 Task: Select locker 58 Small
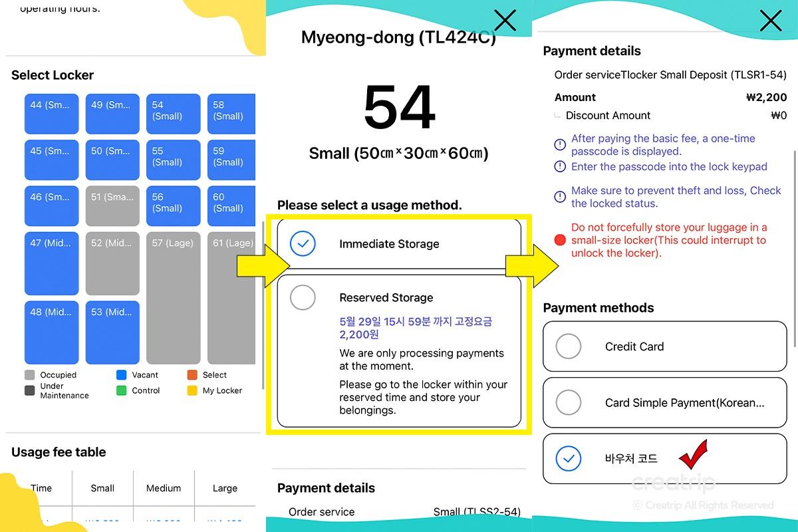(x=231, y=114)
